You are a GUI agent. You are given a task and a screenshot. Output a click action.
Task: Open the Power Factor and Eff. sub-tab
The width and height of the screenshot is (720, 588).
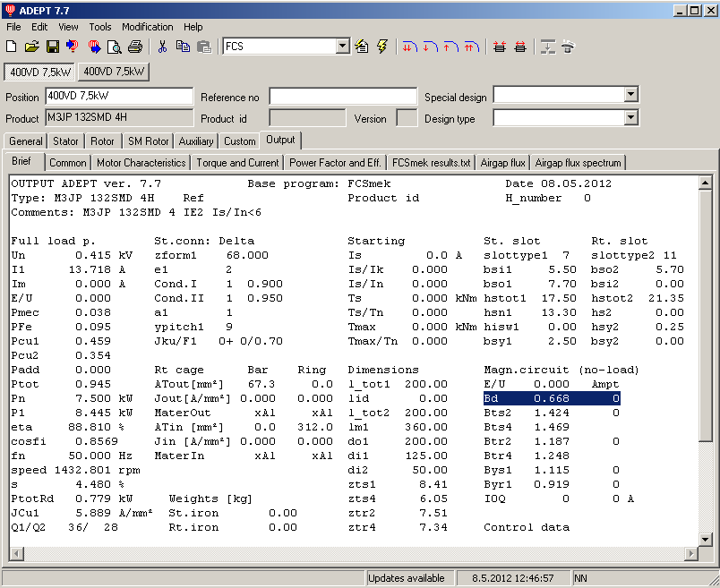pyautogui.click(x=335, y=163)
